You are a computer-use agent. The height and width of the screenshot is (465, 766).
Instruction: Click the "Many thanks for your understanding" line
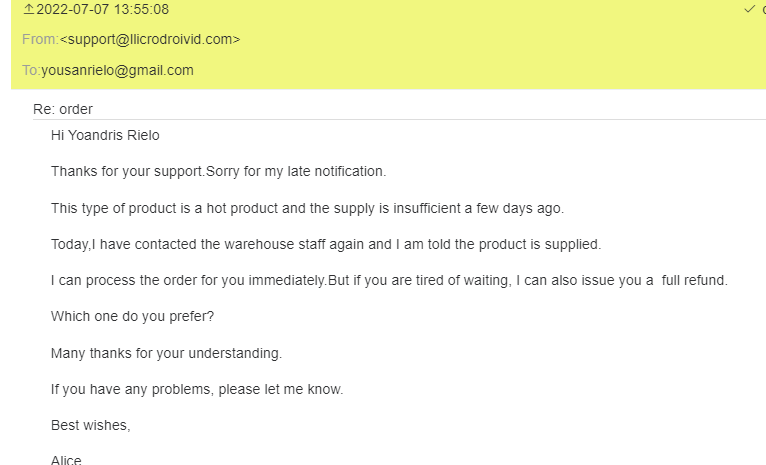click(166, 353)
